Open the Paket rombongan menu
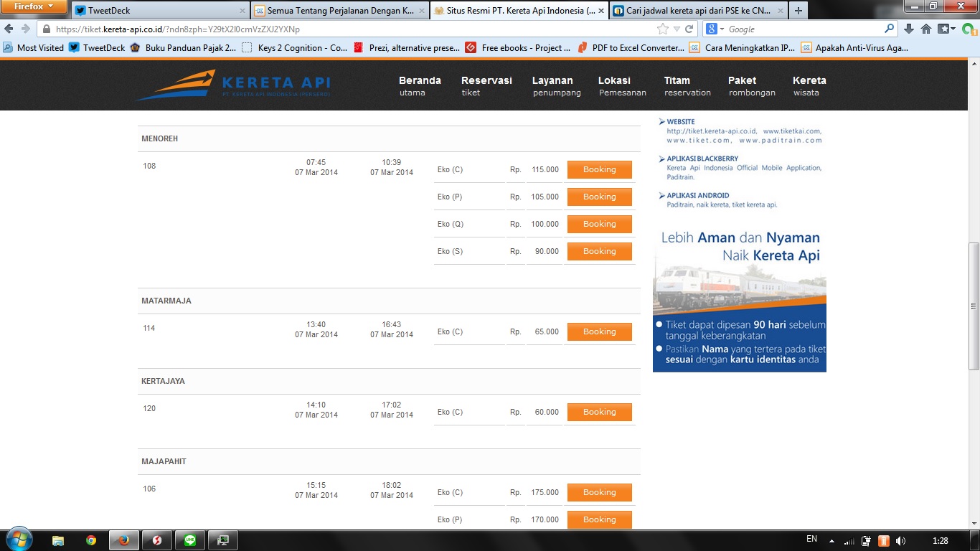The image size is (980, 551). click(x=751, y=85)
